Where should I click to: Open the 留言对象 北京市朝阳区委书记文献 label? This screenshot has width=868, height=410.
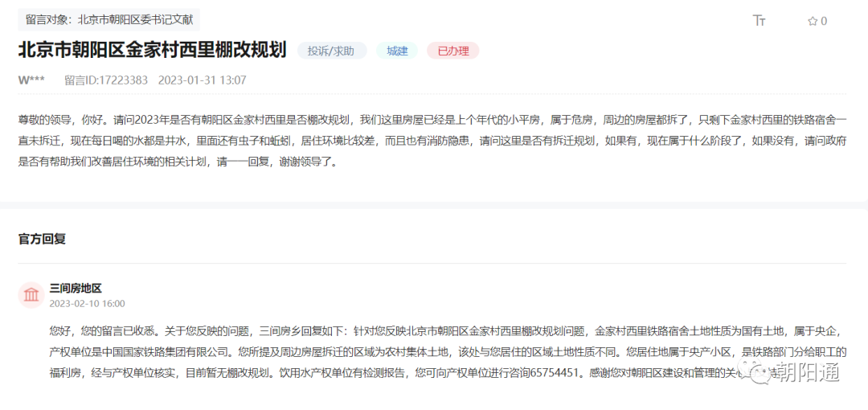[108, 20]
